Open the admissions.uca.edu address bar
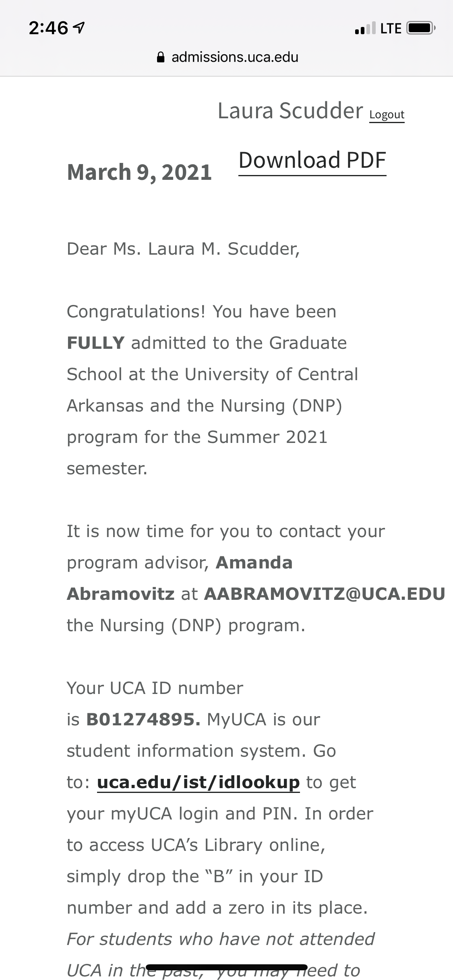This screenshot has width=453, height=980. pyautogui.click(x=228, y=57)
